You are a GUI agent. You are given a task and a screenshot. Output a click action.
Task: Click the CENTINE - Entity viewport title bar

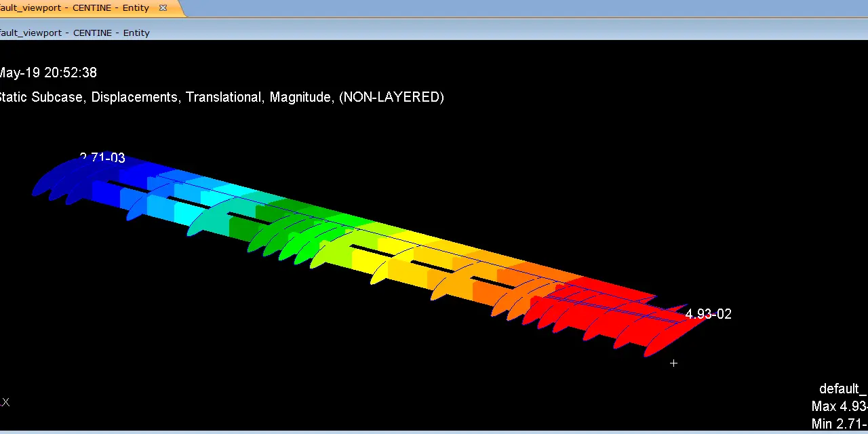(x=434, y=32)
